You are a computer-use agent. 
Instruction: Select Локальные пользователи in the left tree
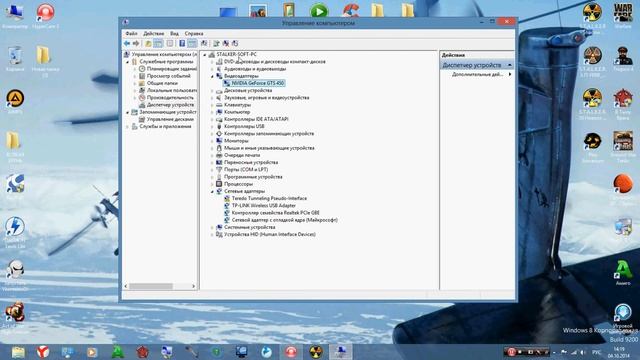171,90
